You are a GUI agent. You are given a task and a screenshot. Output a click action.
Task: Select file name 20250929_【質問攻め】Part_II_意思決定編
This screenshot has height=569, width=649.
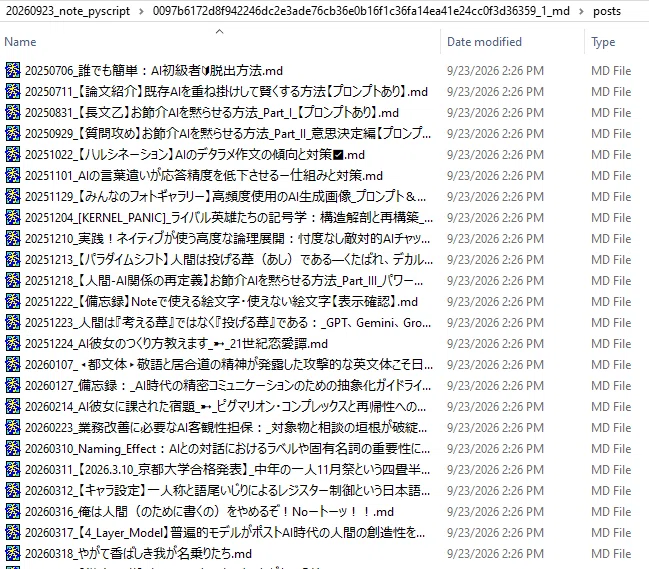click(228, 133)
